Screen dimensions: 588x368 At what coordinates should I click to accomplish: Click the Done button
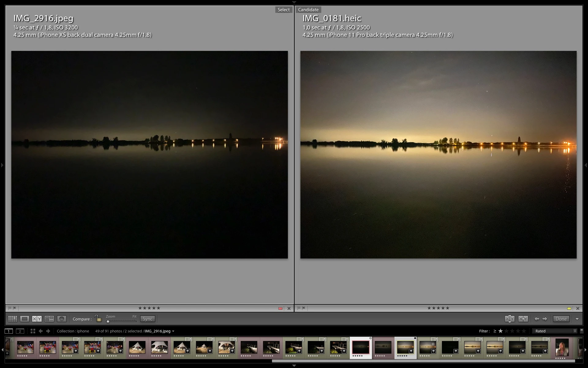(561, 319)
